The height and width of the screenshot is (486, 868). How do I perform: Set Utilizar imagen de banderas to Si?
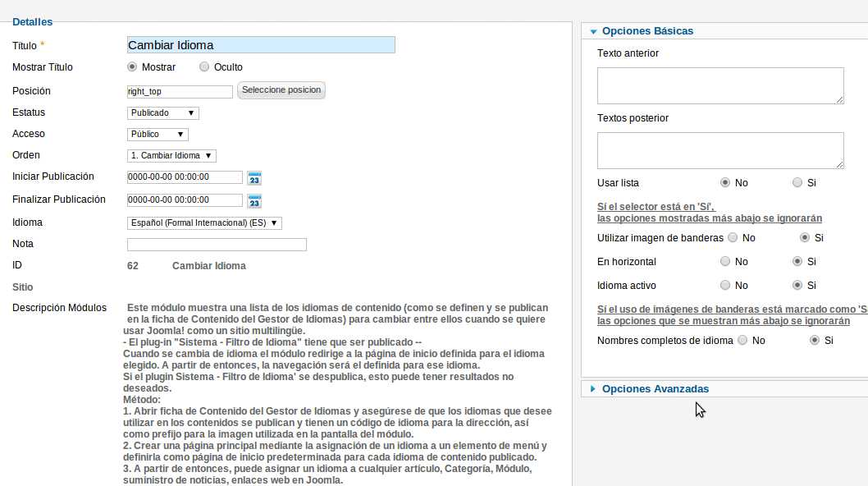pyautogui.click(x=805, y=237)
